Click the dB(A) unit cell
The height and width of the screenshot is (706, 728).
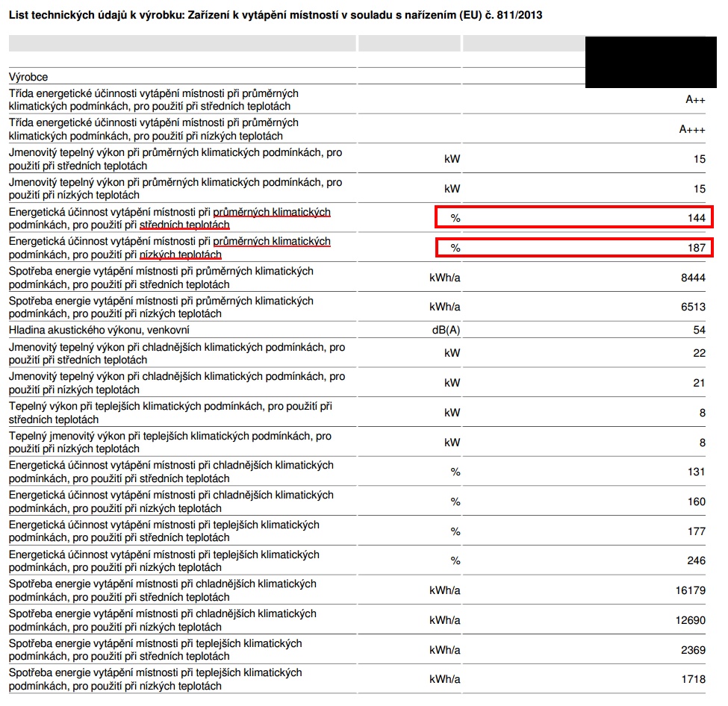click(x=446, y=330)
